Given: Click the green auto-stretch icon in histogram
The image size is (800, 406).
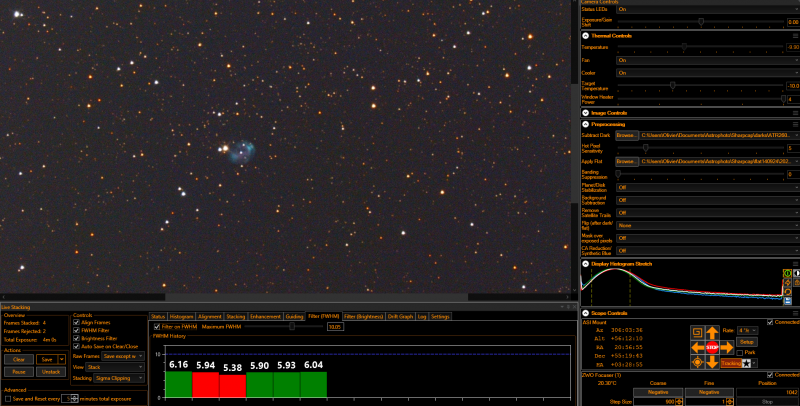Looking at the screenshot, I should click(787, 274).
